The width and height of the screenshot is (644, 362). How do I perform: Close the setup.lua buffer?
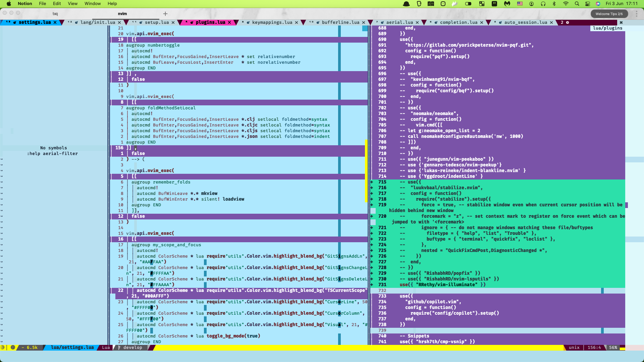point(173,22)
